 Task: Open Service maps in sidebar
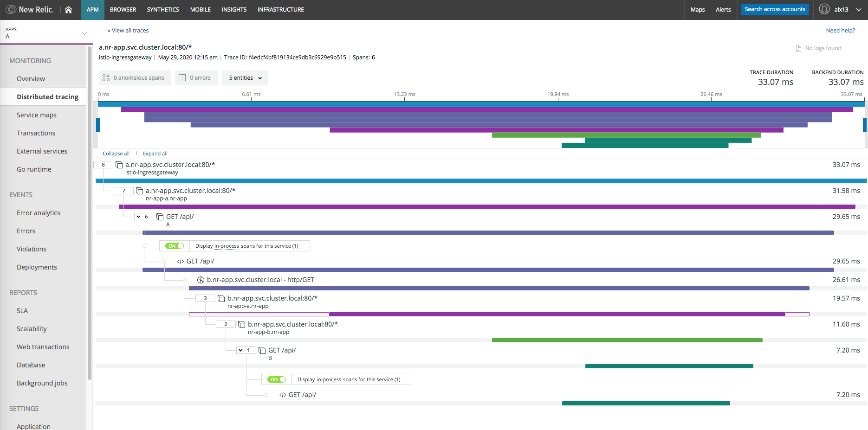click(37, 115)
